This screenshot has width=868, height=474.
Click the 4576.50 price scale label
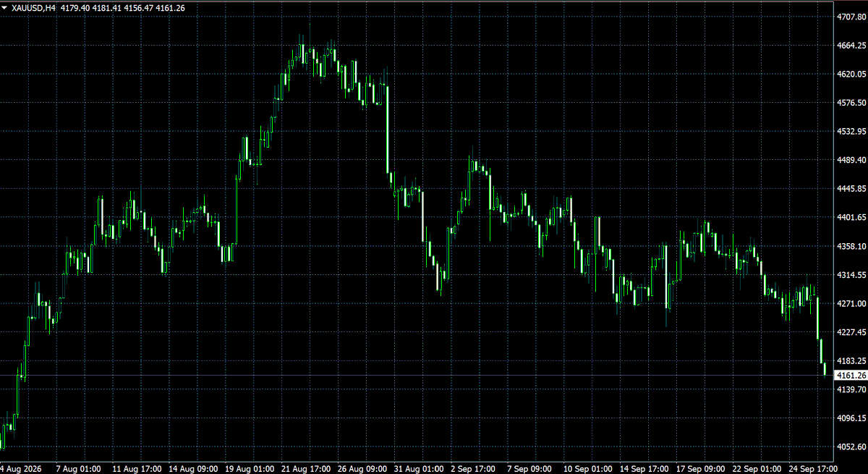tap(851, 103)
